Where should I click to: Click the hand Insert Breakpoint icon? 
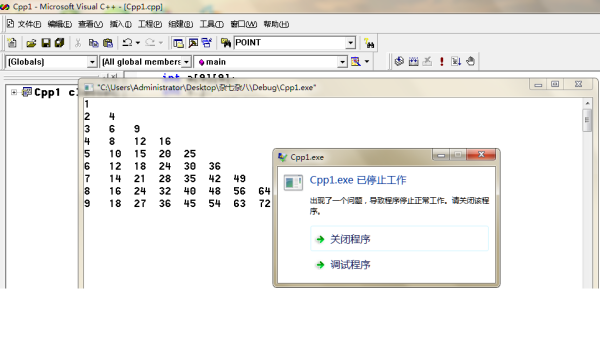470,61
